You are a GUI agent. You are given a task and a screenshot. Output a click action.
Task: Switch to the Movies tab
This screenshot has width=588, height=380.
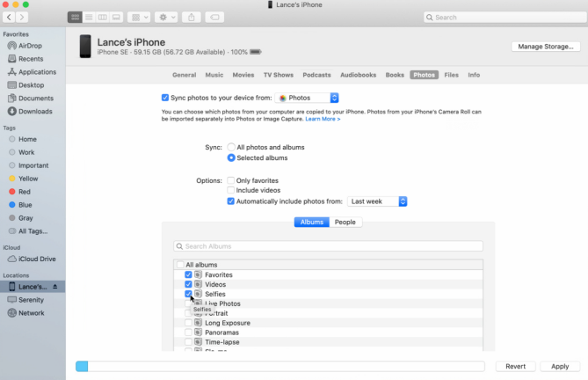tap(243, 75)
